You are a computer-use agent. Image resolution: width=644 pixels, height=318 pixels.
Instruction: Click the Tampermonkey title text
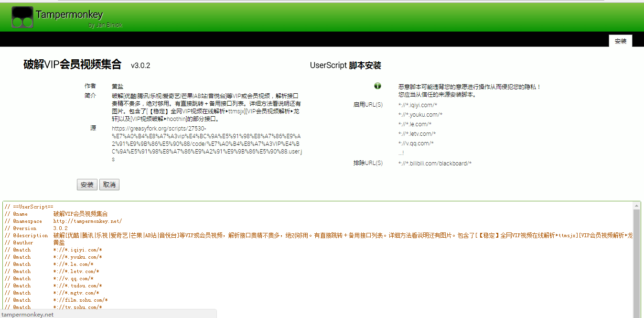click(x=69, y=15)
